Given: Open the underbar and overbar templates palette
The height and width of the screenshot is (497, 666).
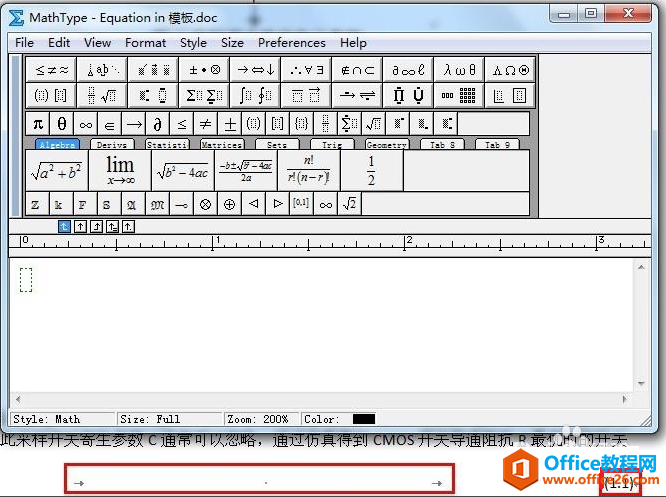Looking at the screenshot, I should 306,95.
